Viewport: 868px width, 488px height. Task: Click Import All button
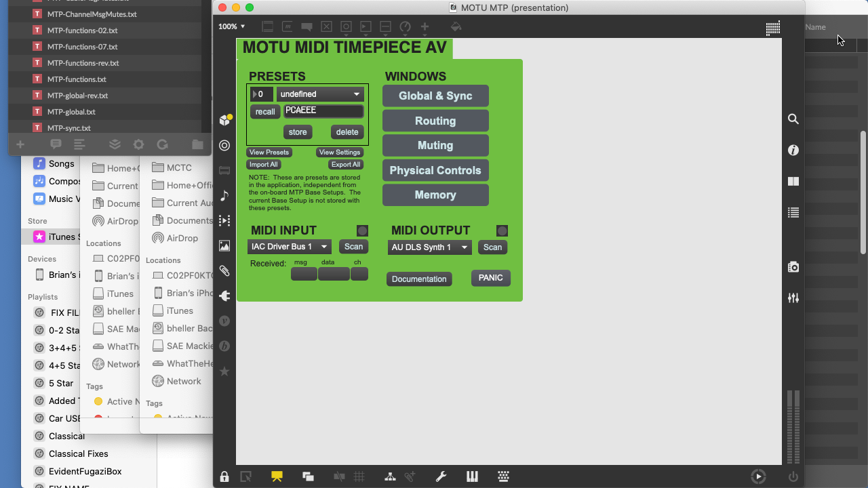(263, 165)
